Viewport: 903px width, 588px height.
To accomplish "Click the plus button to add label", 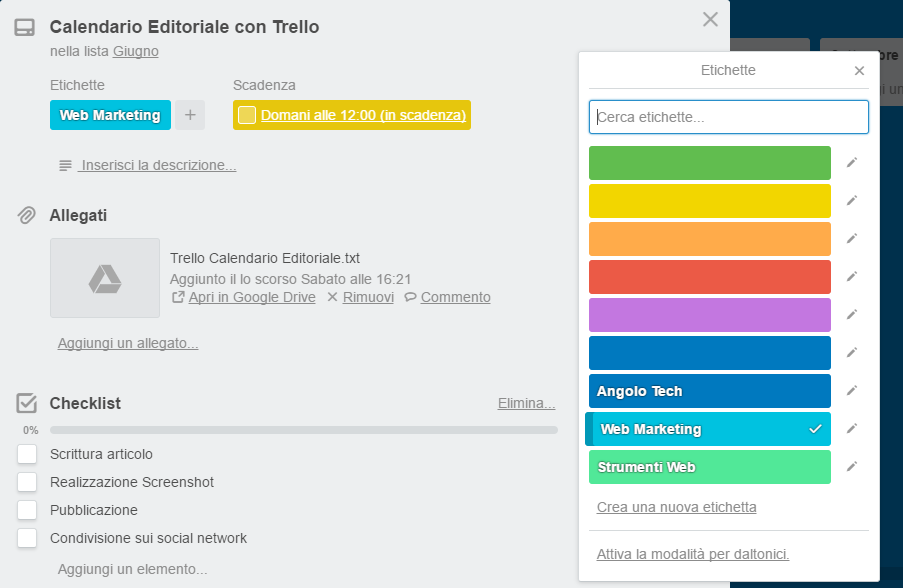I will tap(190, 115).
